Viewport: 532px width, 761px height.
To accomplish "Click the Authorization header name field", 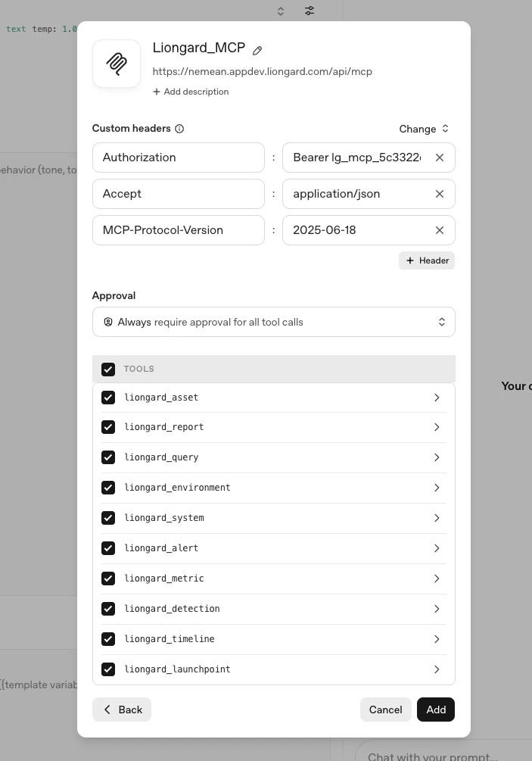I will (179, 158).
